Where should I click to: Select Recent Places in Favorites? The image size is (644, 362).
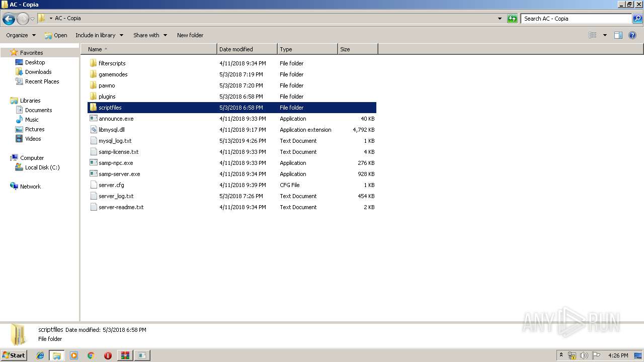pyautogui.click(x=42, y=81)
